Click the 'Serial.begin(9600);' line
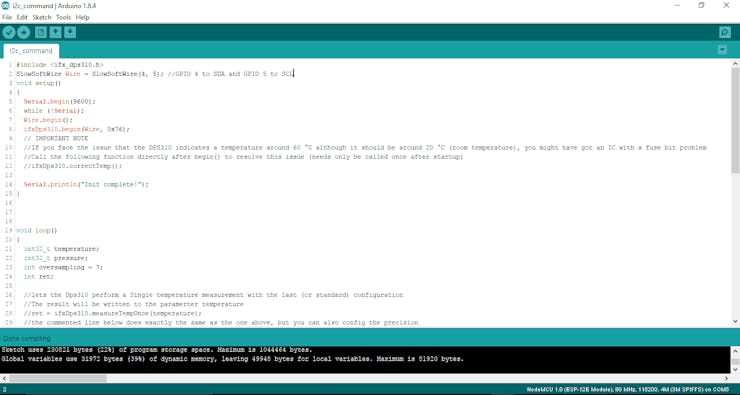 tap(59, 101)
